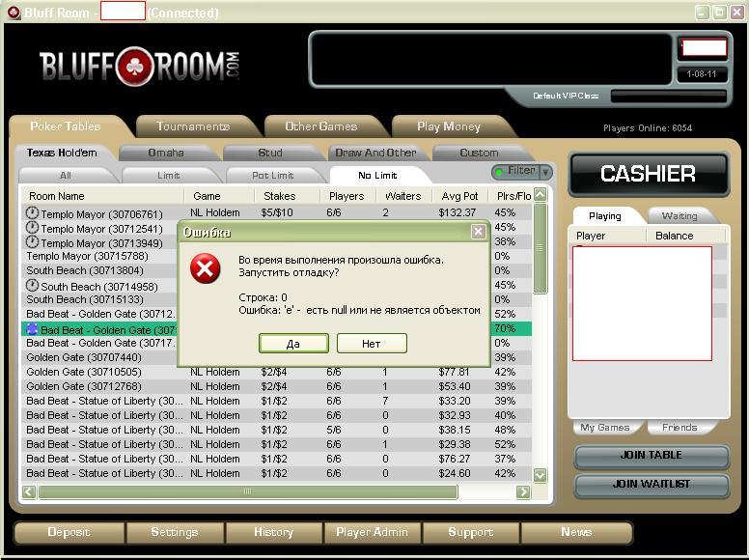This screenshot has height=560, width=749.
Task: Click the JOIN WAITLIST button
Action: [x=652, y=485]
